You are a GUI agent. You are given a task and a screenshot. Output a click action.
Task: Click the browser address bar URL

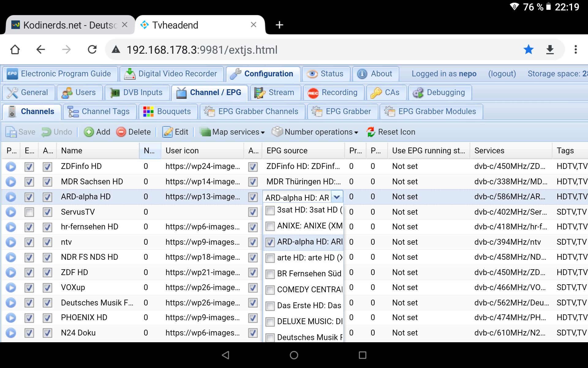pos(202,50)
